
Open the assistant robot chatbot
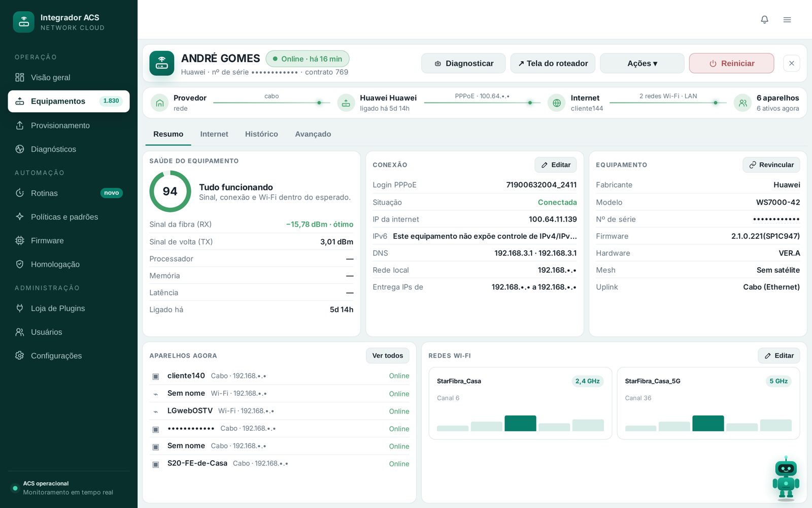coord(786,478)
